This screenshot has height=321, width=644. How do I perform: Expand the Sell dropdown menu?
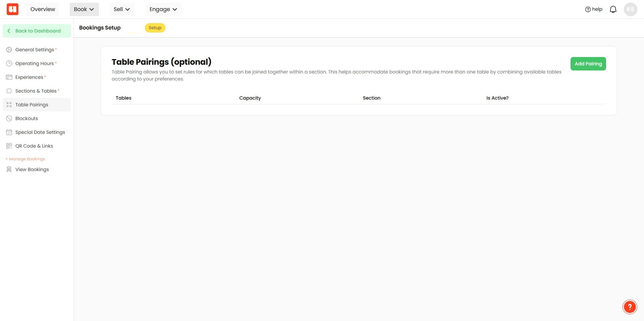click(122, 9)
